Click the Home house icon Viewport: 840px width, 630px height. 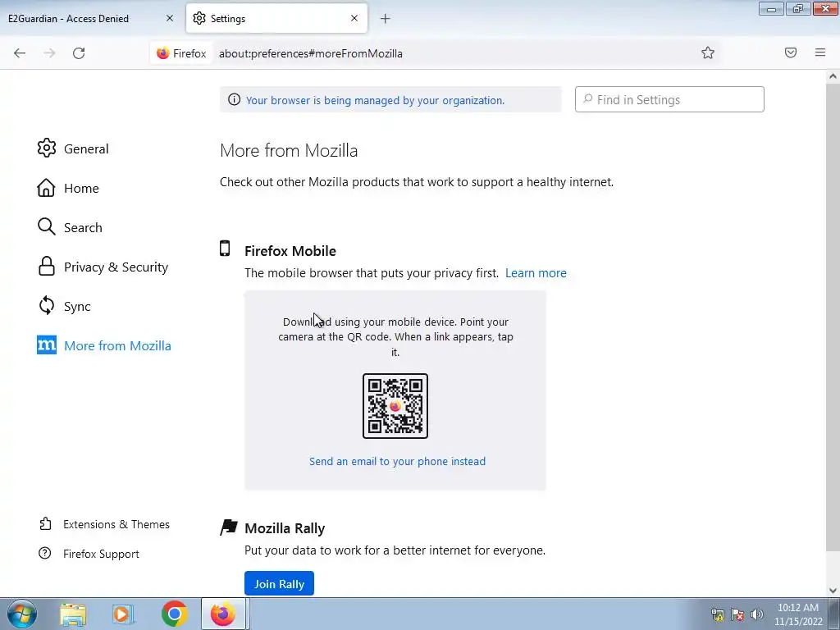[46, 188]
